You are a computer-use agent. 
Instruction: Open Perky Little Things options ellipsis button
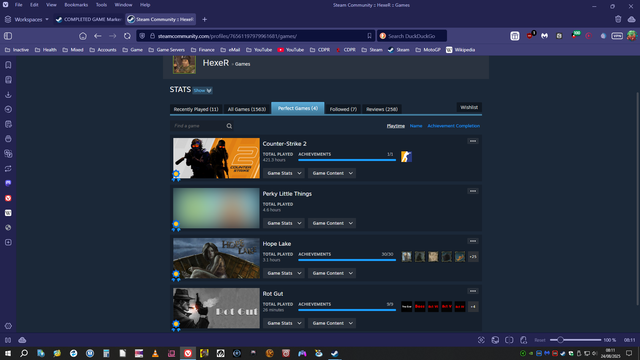click(473, 191)
